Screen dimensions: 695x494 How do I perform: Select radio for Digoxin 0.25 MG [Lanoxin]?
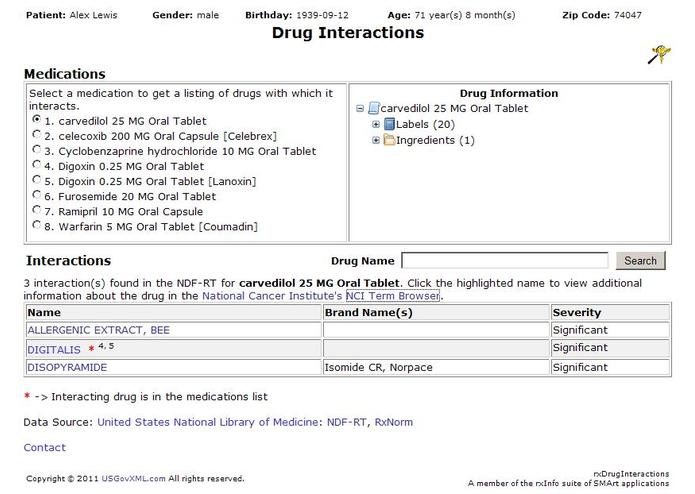(37, 179)
